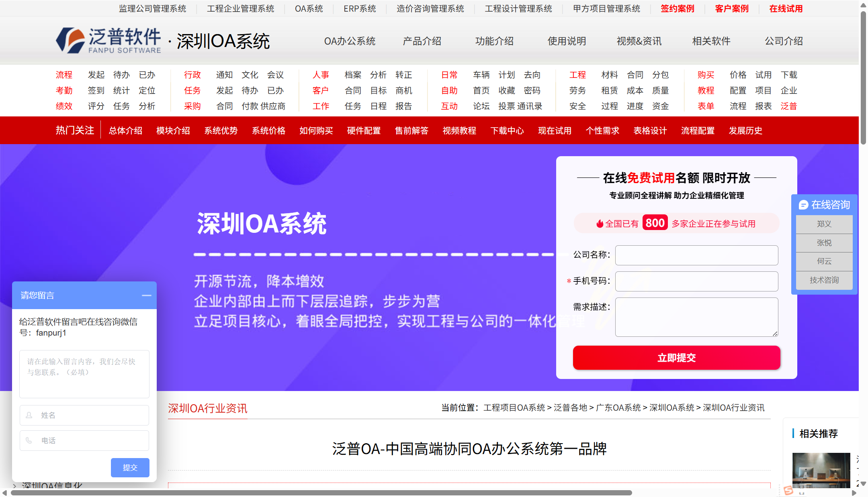Open the 公司介绍 navigation menu
Image resolution: width=868 pixels, height=497 pixels.
click(783, 41)
